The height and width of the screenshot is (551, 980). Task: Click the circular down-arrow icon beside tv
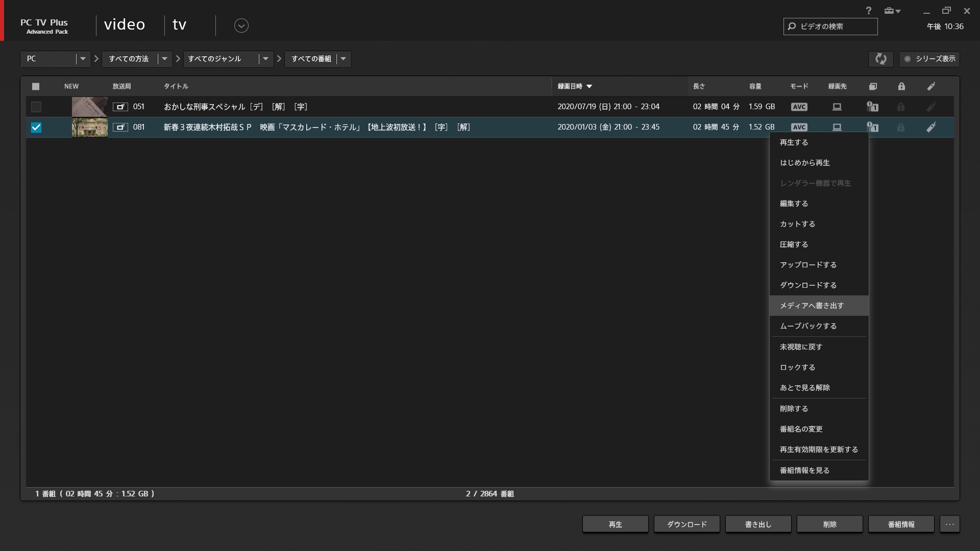click(241, 26)
